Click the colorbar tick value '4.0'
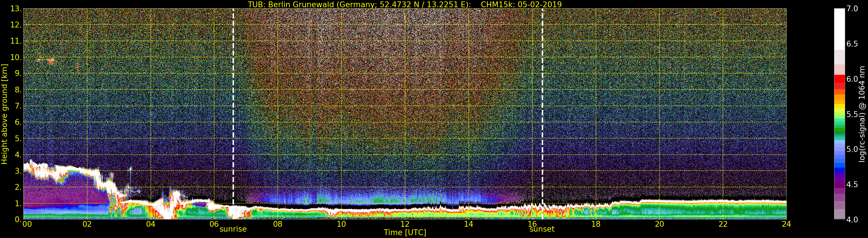This screenshot has height=238, width=868. 852,220
